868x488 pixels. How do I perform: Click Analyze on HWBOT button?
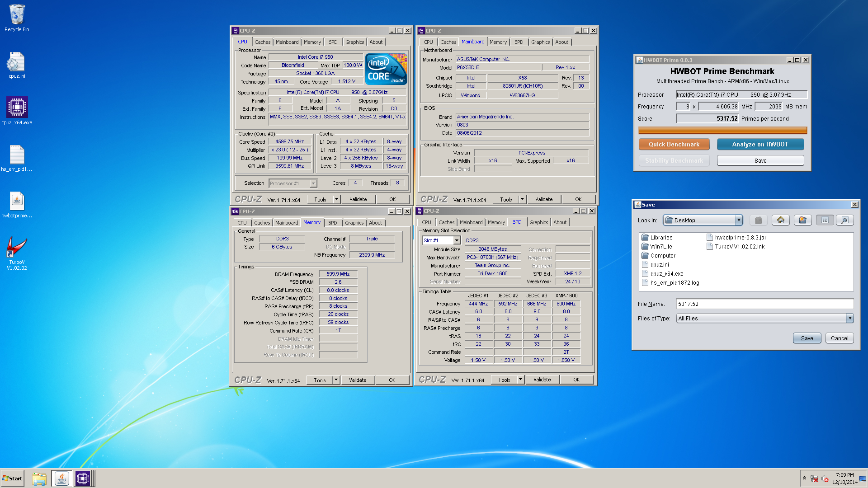[x=760, y=144]
